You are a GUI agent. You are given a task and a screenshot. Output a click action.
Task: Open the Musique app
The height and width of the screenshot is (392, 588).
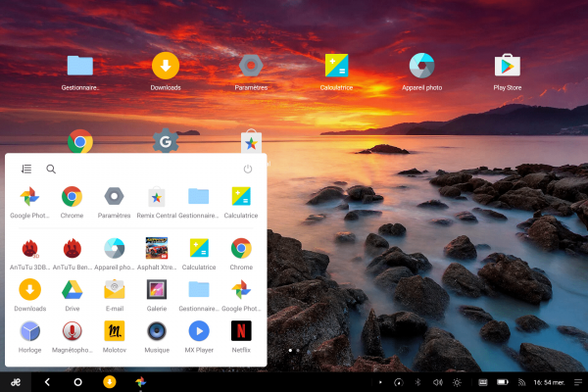157,331
